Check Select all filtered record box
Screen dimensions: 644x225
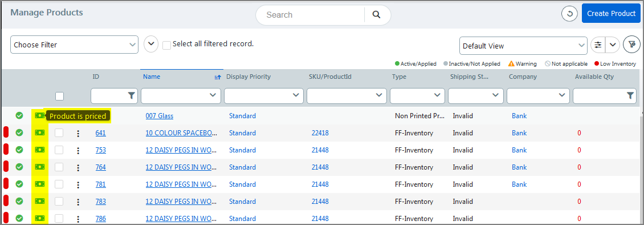[x=167, y=45]
